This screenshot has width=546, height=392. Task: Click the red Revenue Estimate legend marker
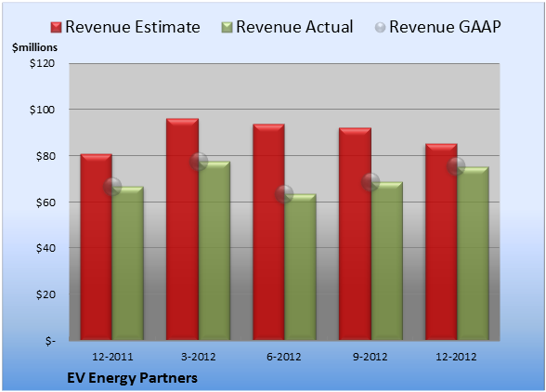(x=56, y=28)
